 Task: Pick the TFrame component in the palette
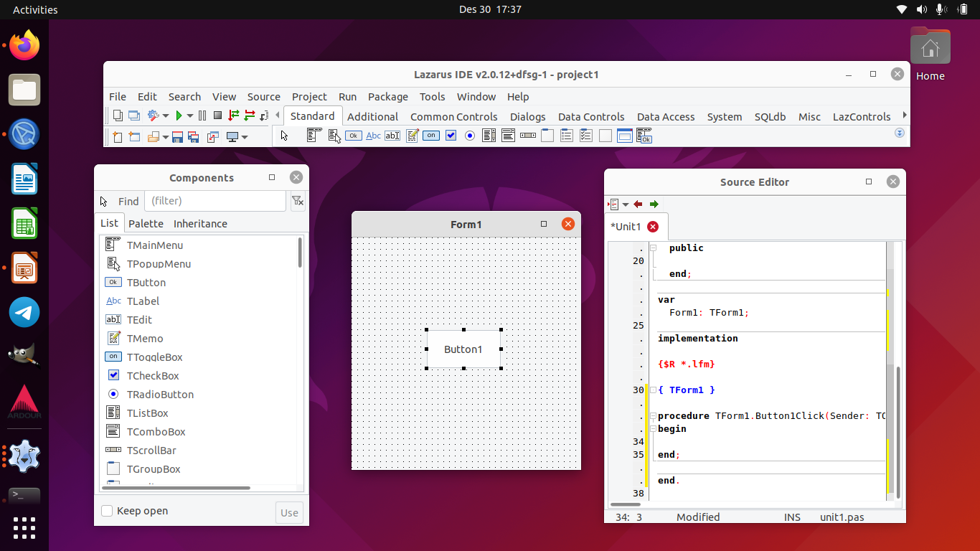(625, 136)
